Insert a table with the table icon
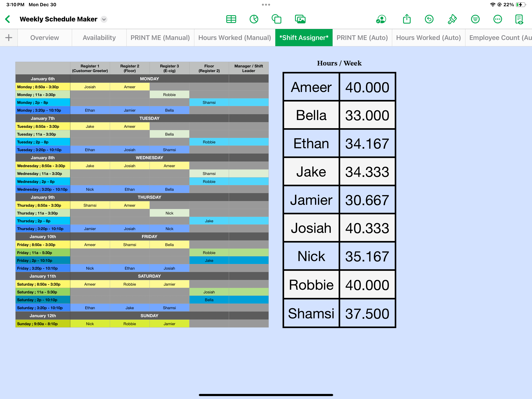Image resolution: width=532 pixels, height=399 pixels. [231, 19]
